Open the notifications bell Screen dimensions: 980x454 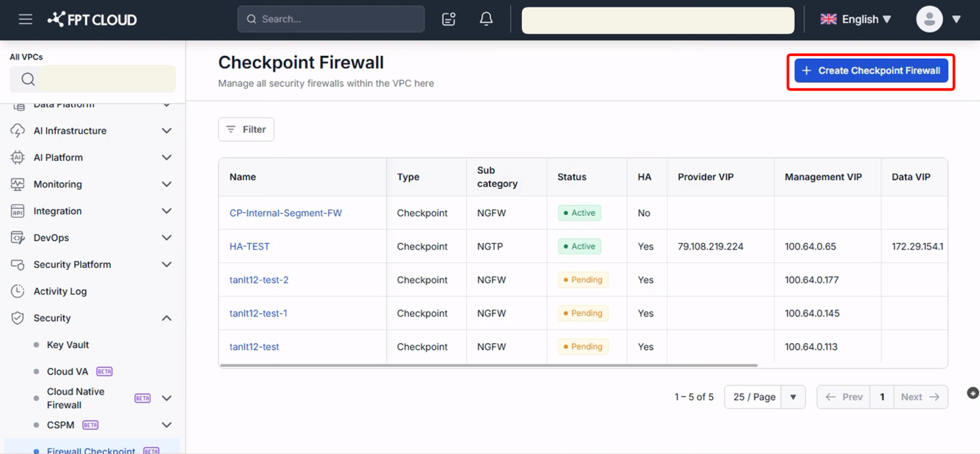pos(486,19)
